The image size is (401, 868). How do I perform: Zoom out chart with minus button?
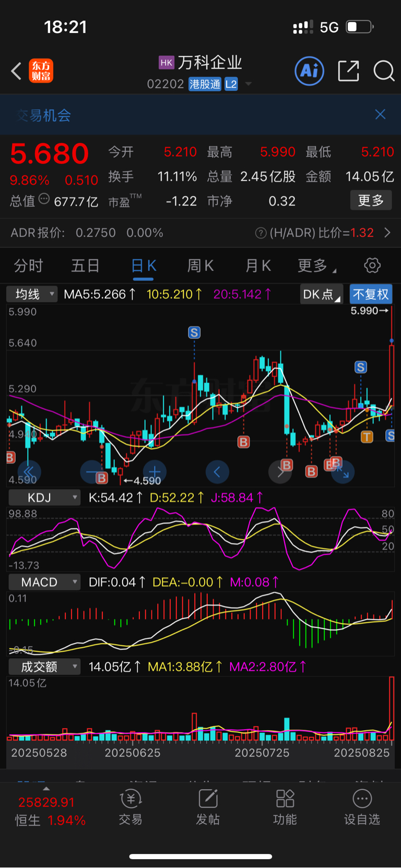click(x=91, y=472)
